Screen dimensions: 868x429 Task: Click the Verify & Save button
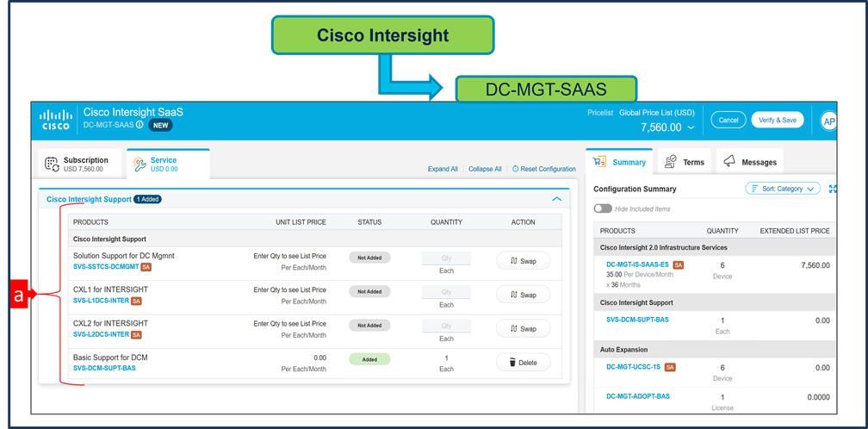tap(778, 120)
